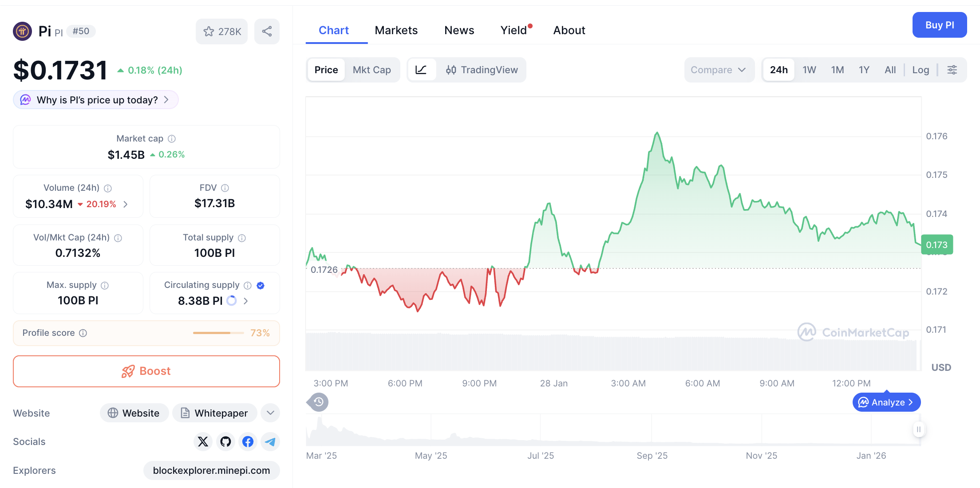Image resolution: width=980 pixels, height=488 pixels.
Task: Expand circulating supply details arrow
Action: tap(245, 300)
